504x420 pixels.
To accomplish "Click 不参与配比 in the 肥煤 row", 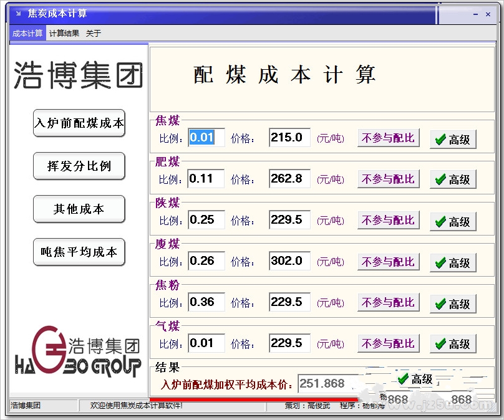I will [388, 179].
